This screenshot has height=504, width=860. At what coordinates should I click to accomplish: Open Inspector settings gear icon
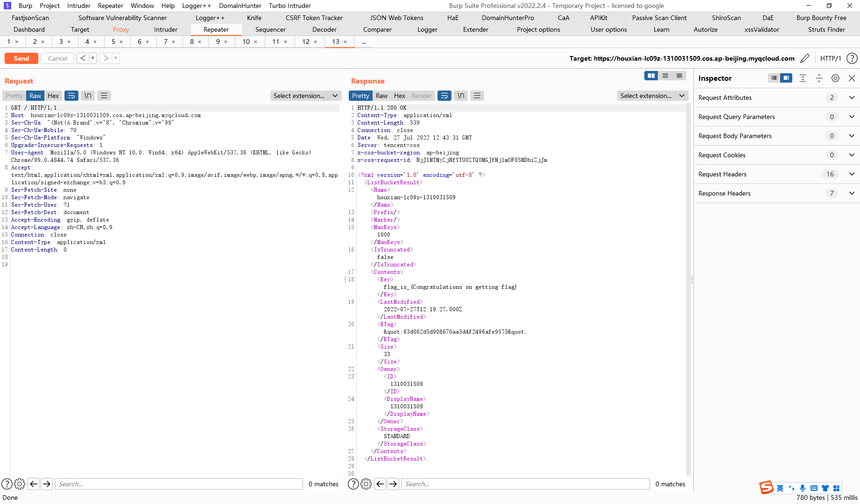click(835, 78)
